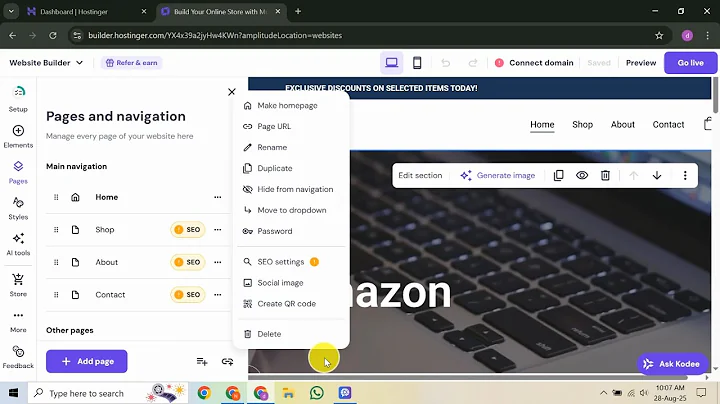Image resolution: width=720 pixels, height=404 pixels.
Task: Click Generate image in section toolbar
Action: coord(498,175)
